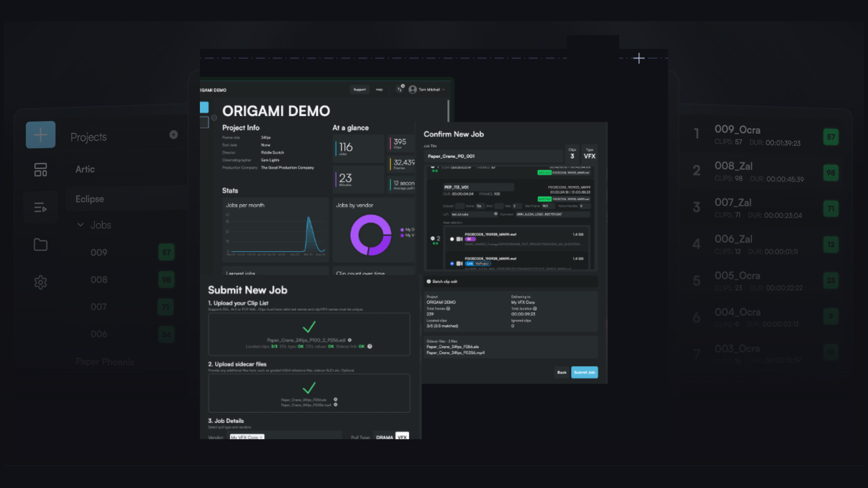Open the Artic project entry
Image resolution: width=868 pixels, height=488 pixels.
[85, 169]
